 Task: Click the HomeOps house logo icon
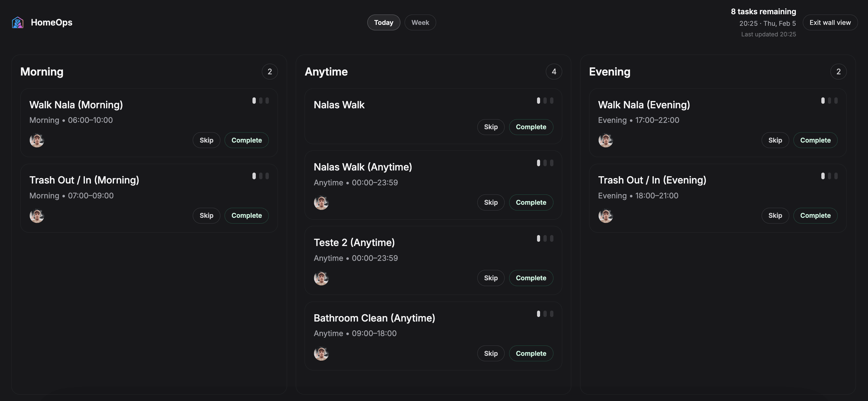coord(18,22)
